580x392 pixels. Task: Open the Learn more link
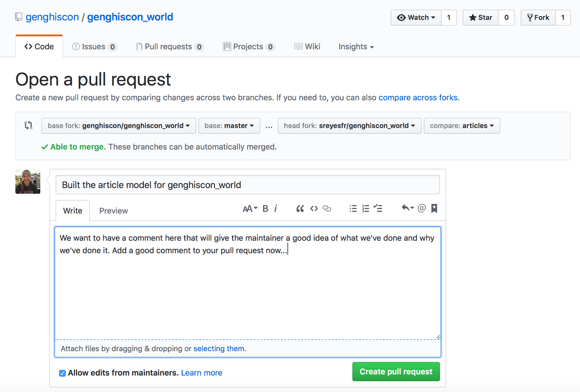tap(202, 373)
